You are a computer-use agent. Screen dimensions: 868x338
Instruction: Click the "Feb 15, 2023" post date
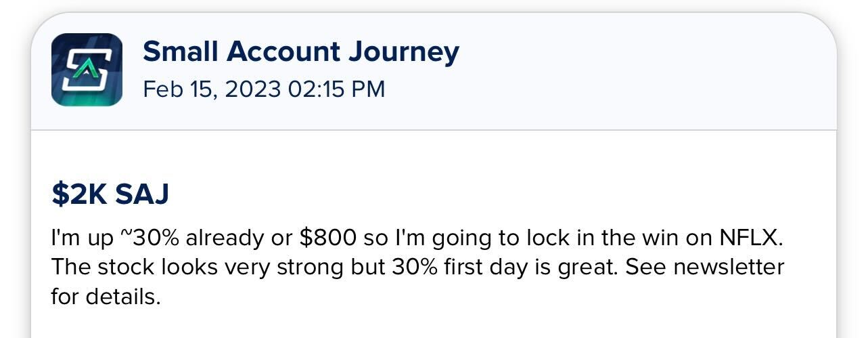212,89
